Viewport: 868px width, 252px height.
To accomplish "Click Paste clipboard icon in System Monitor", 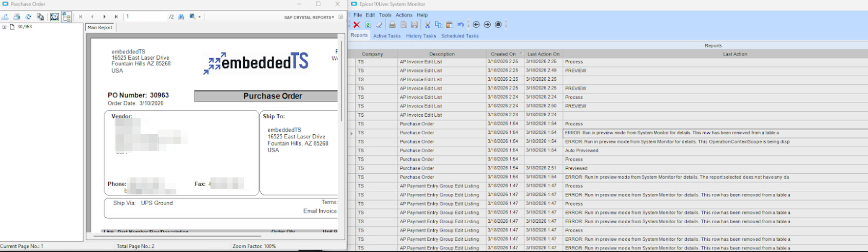I will click(449, 25).
